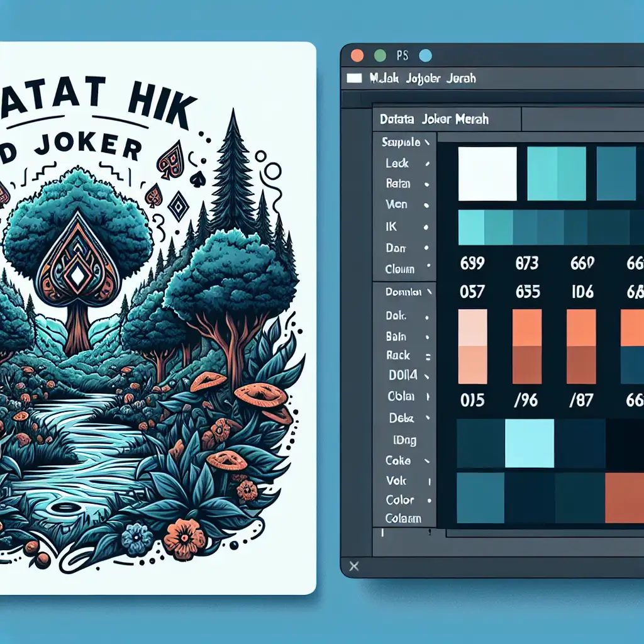The height and width of the screenshot is (644, 644).
Task: Toggle the dot beside Cloum
Action: click(428, 266)
